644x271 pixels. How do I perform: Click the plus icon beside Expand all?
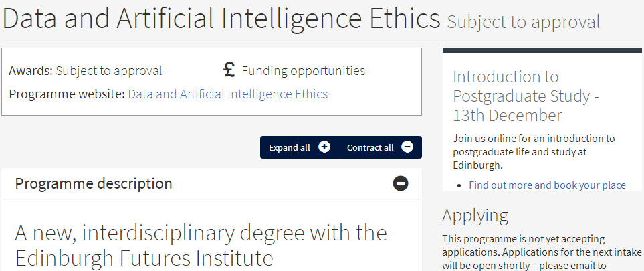[324, 147]
